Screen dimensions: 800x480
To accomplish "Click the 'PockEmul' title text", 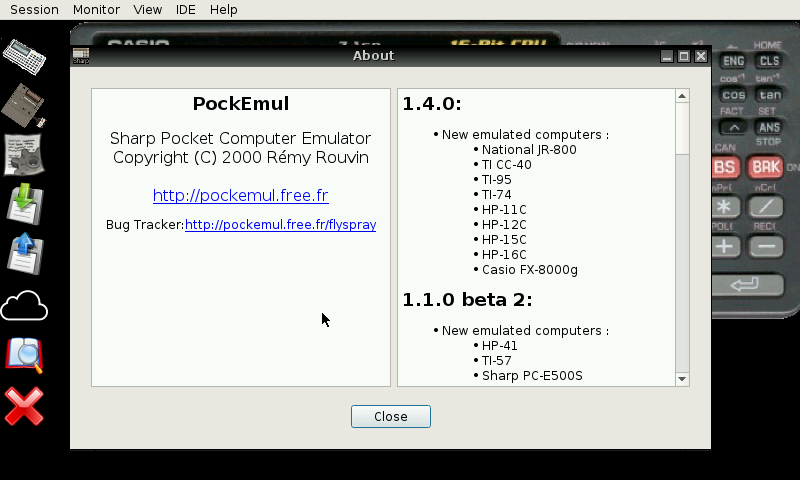I will point(241,104).
